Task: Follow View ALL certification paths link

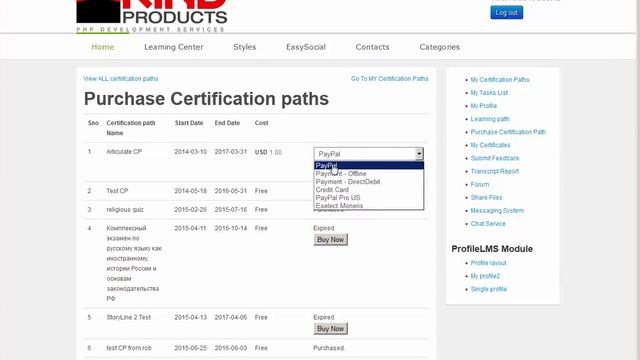Action: pyautogui.click(x=121, y=78)
